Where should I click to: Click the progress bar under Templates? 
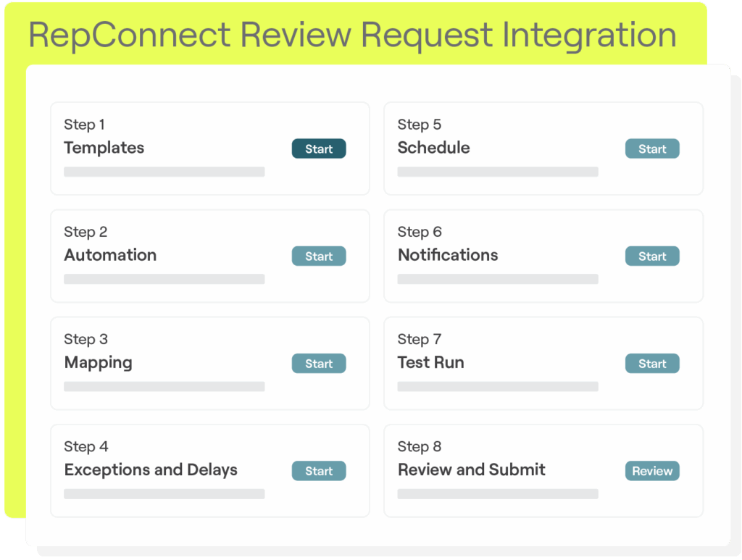164,172
